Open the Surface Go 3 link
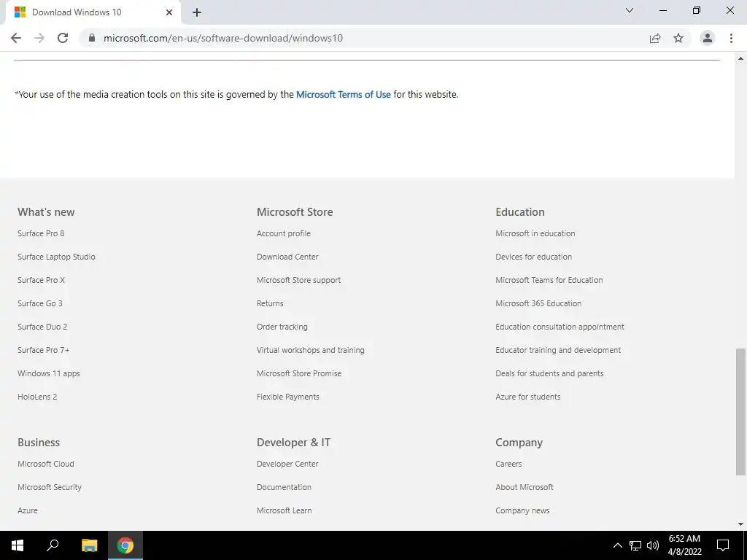 [40, 303]
